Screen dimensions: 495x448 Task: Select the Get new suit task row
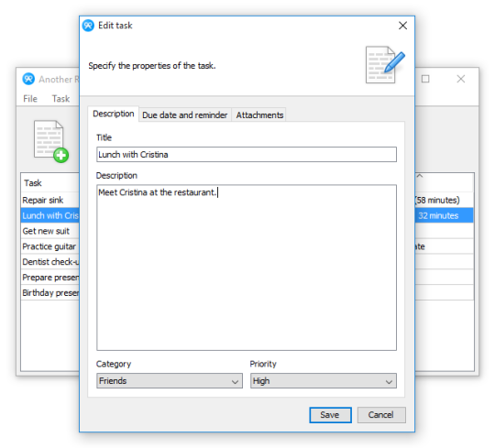pos(50,231)
